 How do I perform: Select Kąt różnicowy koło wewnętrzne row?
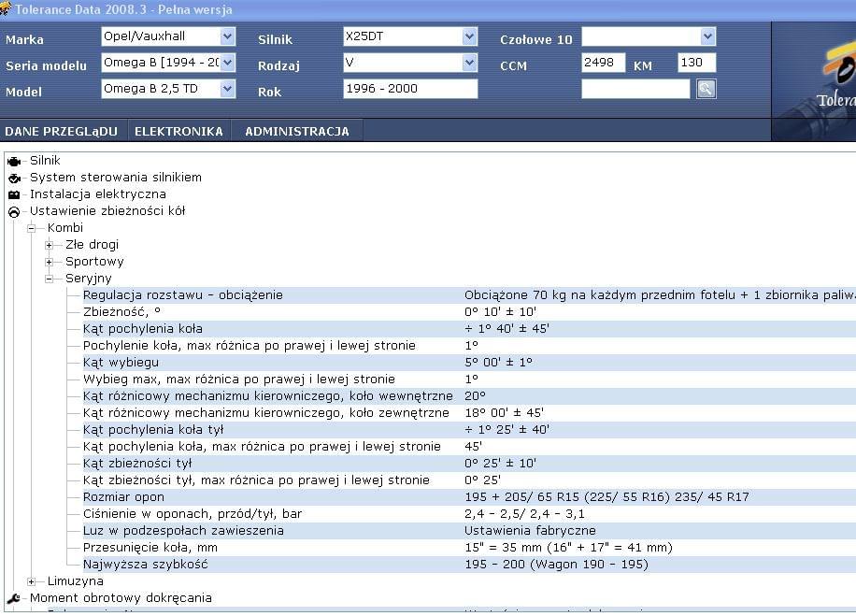pos(469,396)
